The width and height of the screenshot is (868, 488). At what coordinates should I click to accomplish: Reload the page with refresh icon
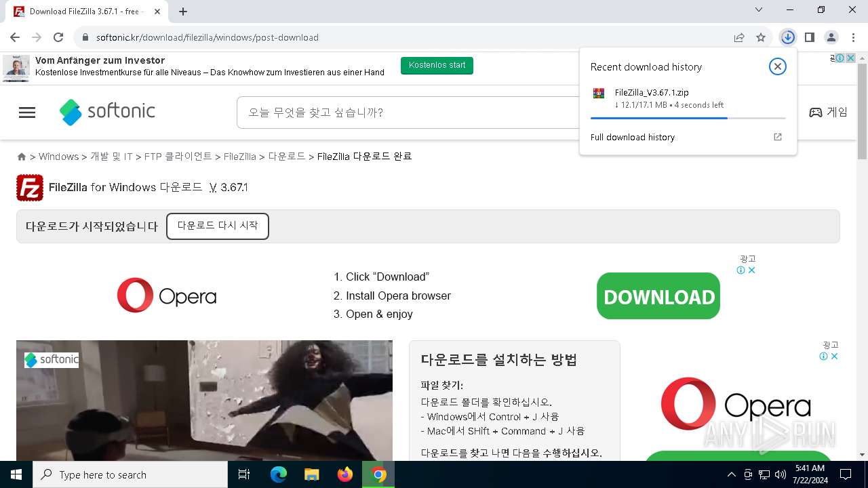(x=58, y=37)
